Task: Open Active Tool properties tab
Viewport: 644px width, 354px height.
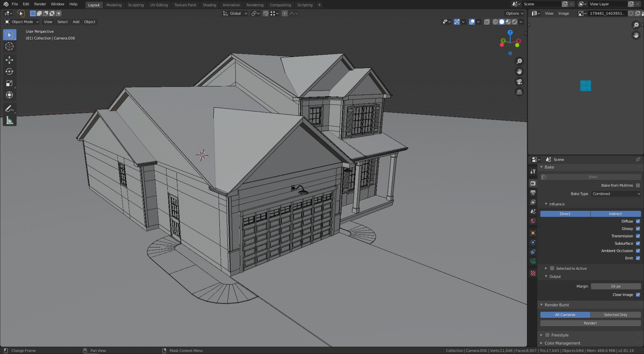Action: pyautogui.click(x=533, y=171)
